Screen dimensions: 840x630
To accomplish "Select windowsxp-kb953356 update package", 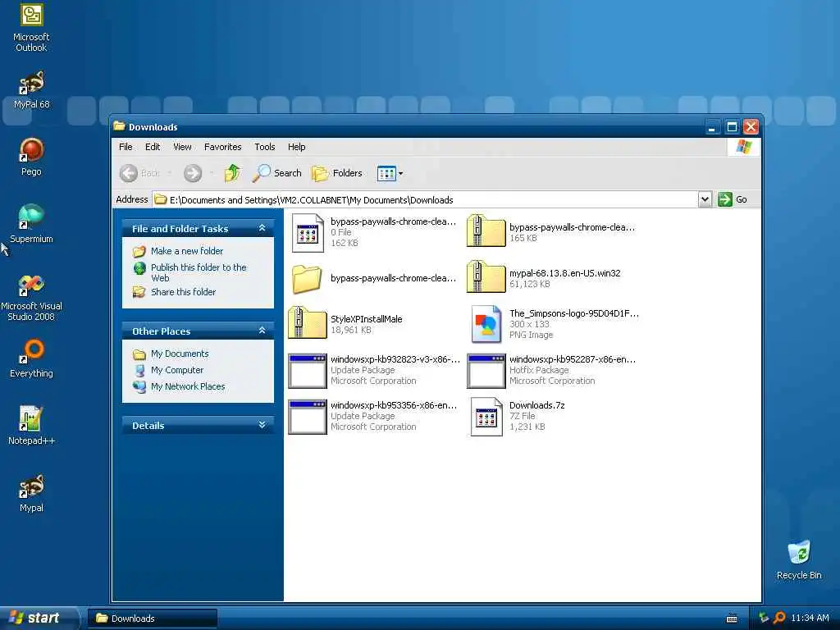I will 308,417.
